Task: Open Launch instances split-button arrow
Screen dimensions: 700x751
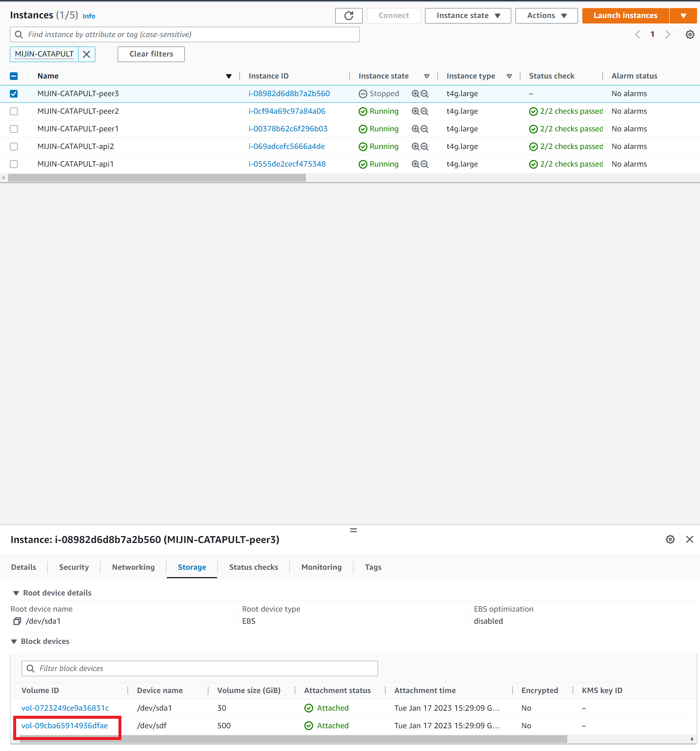Action: point(683,15)
